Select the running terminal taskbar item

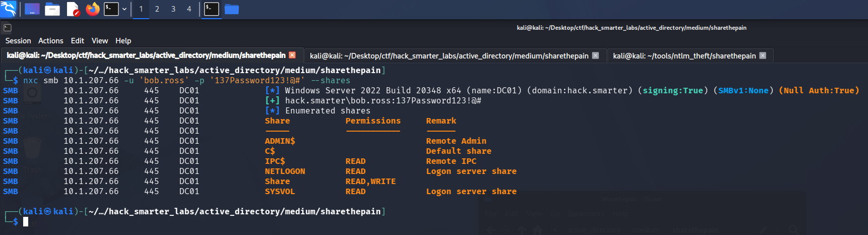coord(212,9)
